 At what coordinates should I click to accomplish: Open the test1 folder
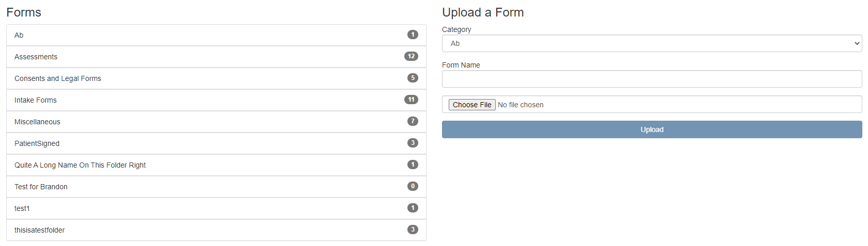pyautogui.click(x=22, y=208)
